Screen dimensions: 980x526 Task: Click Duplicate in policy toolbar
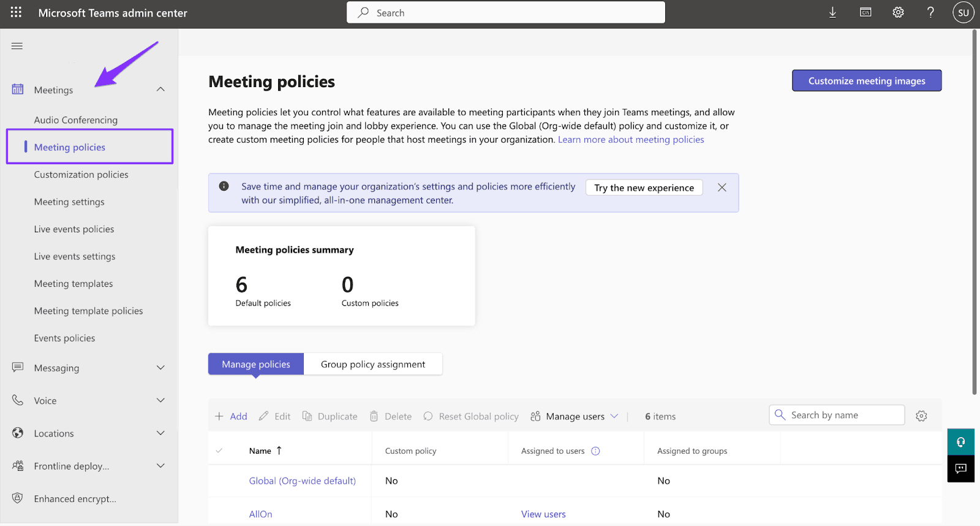[330, 416]
